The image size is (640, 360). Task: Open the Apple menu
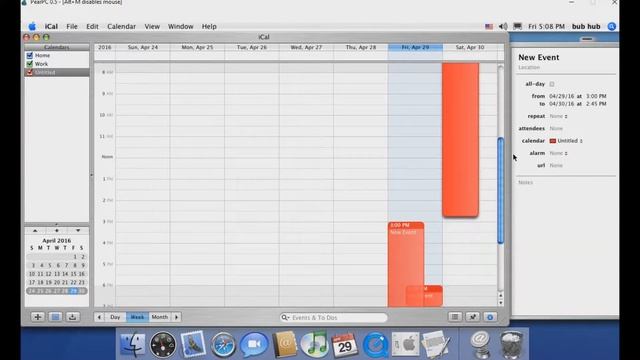(32, 27)
